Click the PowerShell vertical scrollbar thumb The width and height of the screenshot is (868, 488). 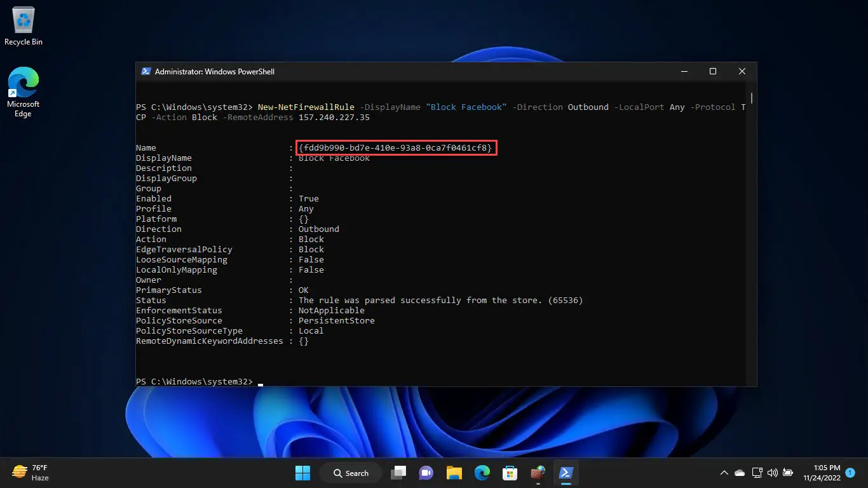click(752, 98)
